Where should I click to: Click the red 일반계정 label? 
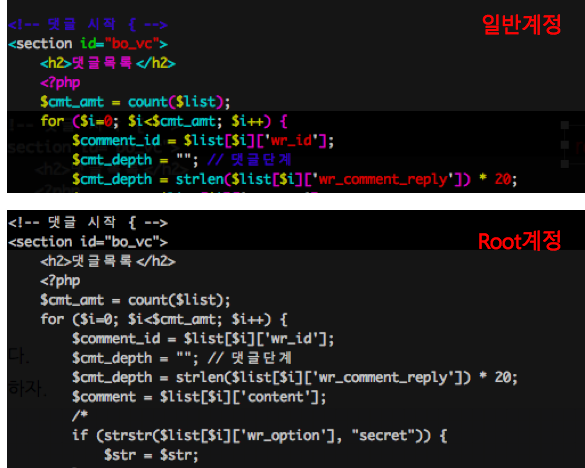point(521,25)
